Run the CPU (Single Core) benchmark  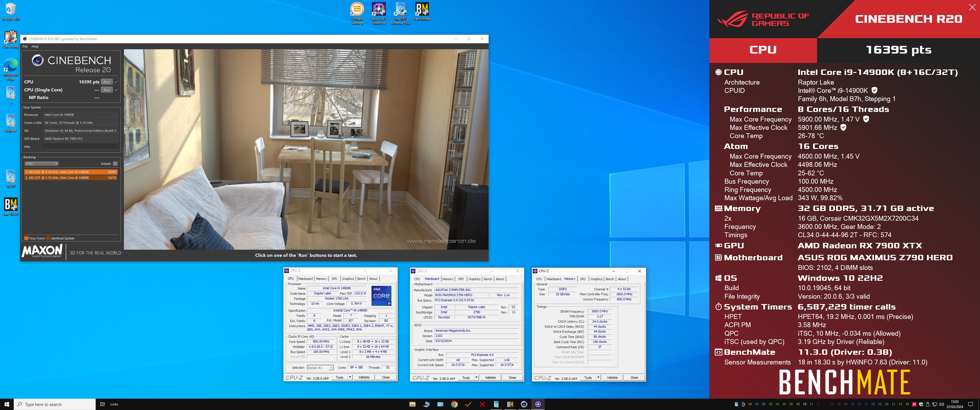click(x=107, y=90)
